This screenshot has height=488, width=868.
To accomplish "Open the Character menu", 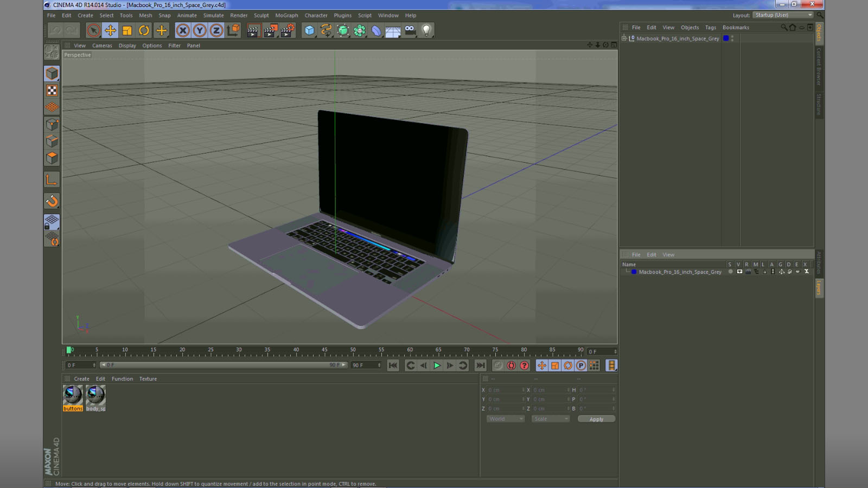I will tap(316, 15).
